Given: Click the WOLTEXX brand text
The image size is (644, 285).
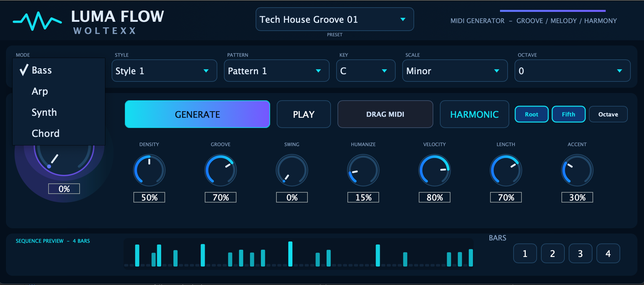Looking at the screenshot, I should (105, 31).
